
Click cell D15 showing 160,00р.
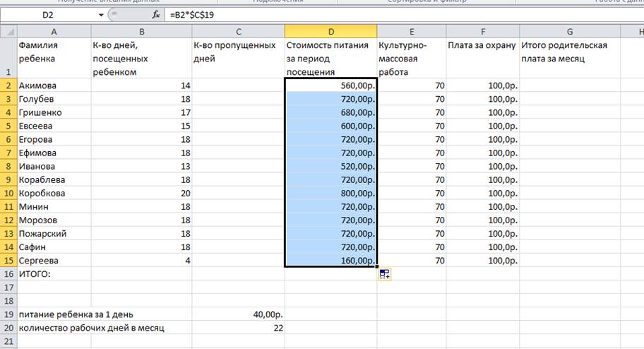(x=330, y=261)
